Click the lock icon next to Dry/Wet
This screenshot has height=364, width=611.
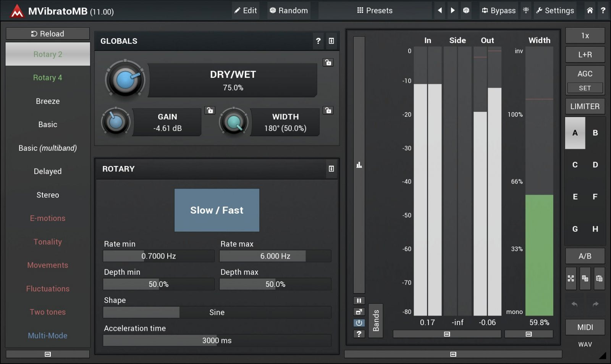(328, 63)
